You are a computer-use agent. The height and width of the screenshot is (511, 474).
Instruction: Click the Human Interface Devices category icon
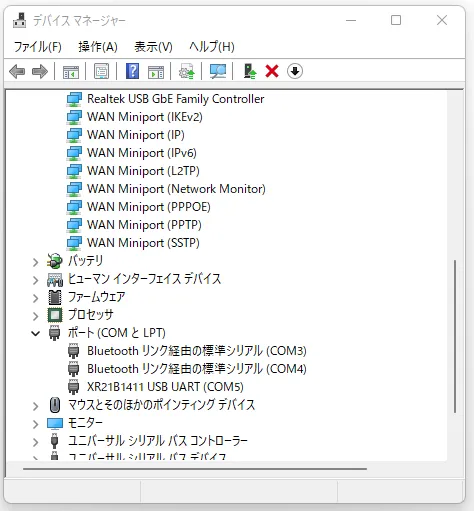pos(55,279)
